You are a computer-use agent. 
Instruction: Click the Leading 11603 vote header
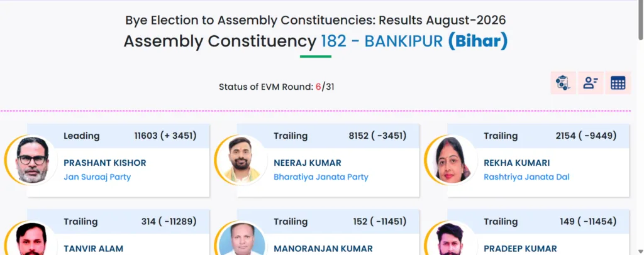[118, 136]
